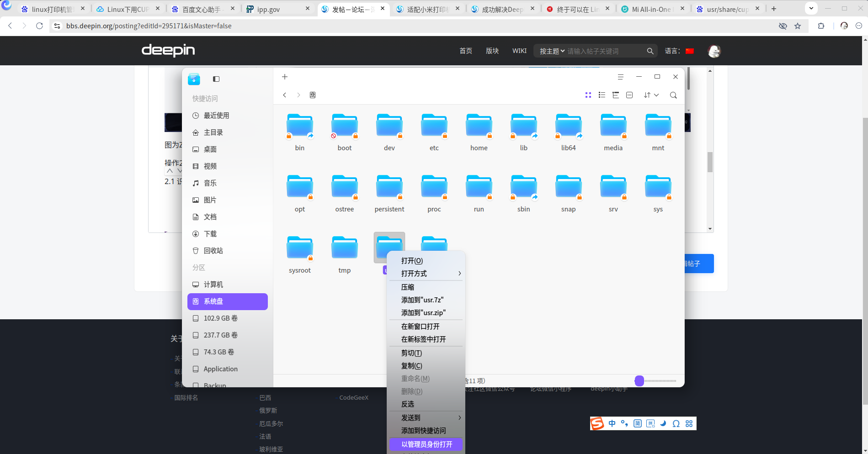868x454 pixels.
Task: Open the 按主题 search filter dropdown
Action: click(552, 51)
